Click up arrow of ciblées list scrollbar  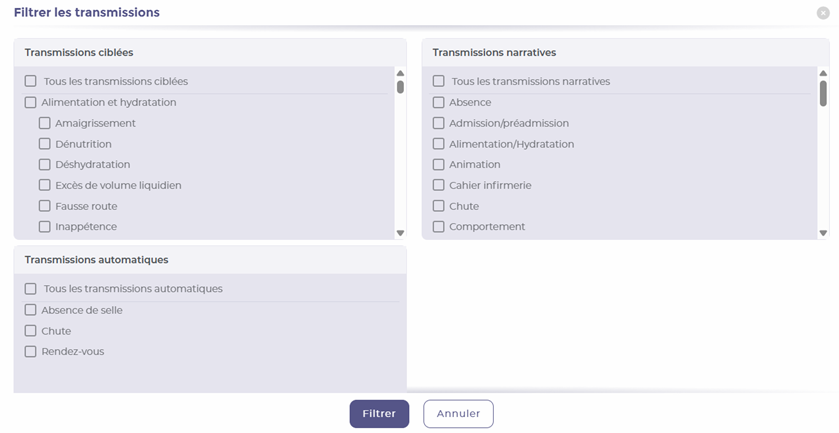click(400, 73)
